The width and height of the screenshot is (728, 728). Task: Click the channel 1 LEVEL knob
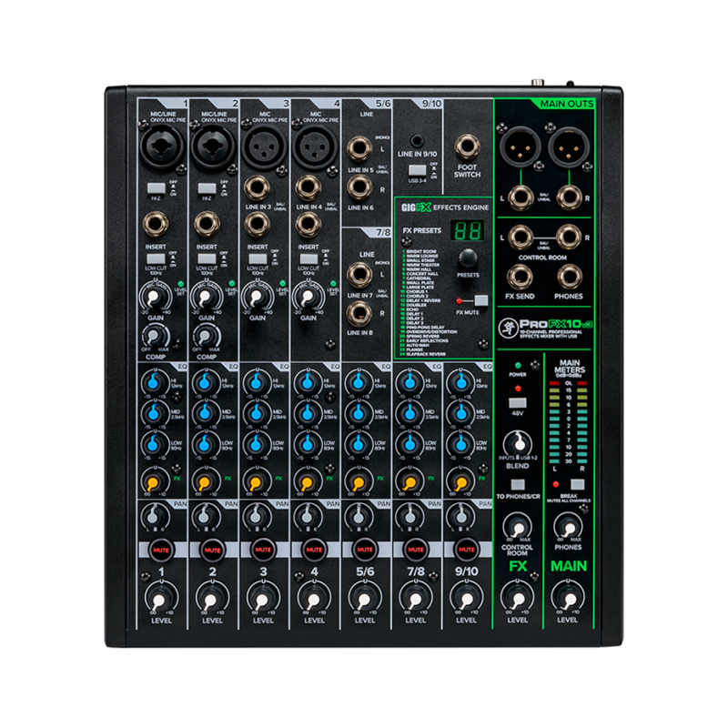(161, 598)
